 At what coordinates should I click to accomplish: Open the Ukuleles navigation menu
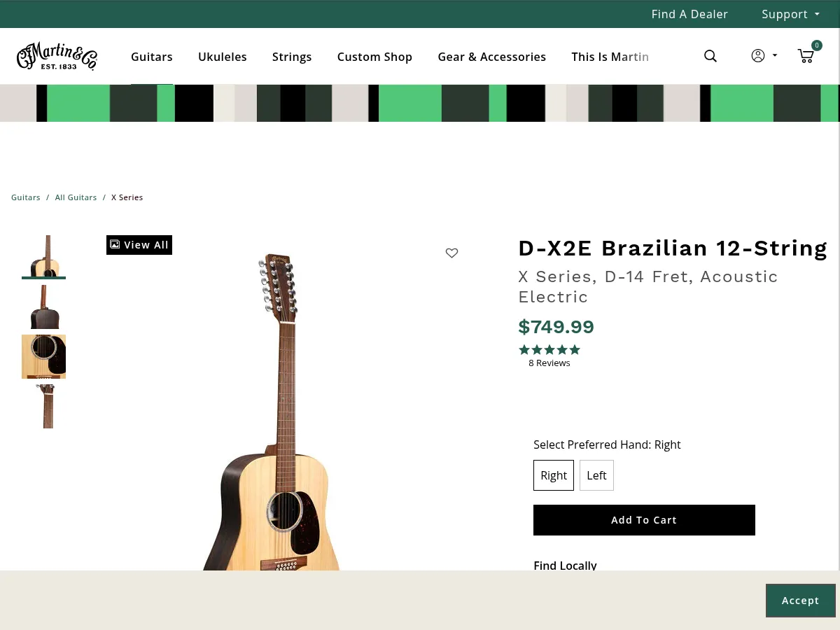(x=222, y=57)
